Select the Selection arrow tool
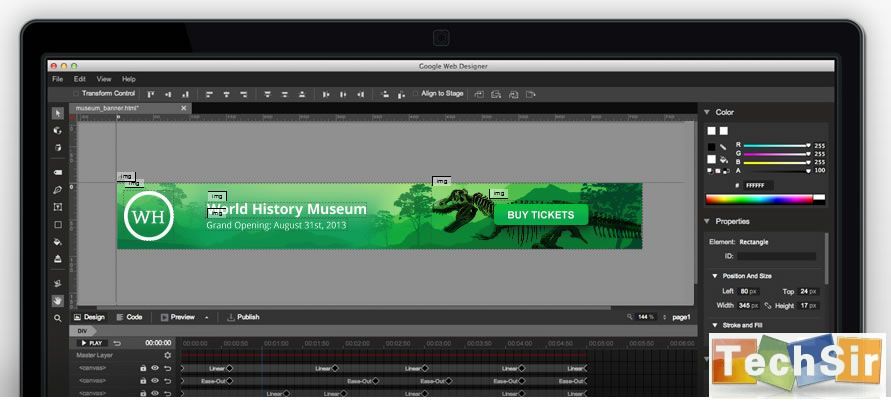 click(x=57, y=113)
